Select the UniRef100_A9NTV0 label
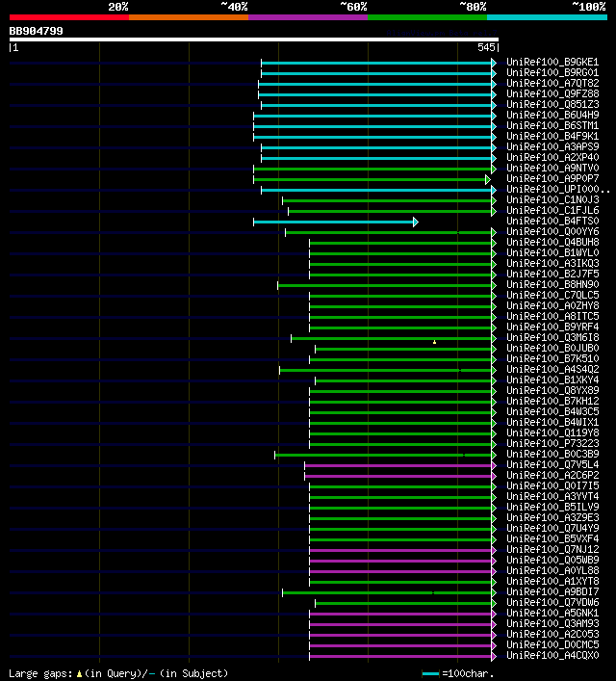This screenshot has height=681, width=616. pyautogui.click(x=552, y=168)
